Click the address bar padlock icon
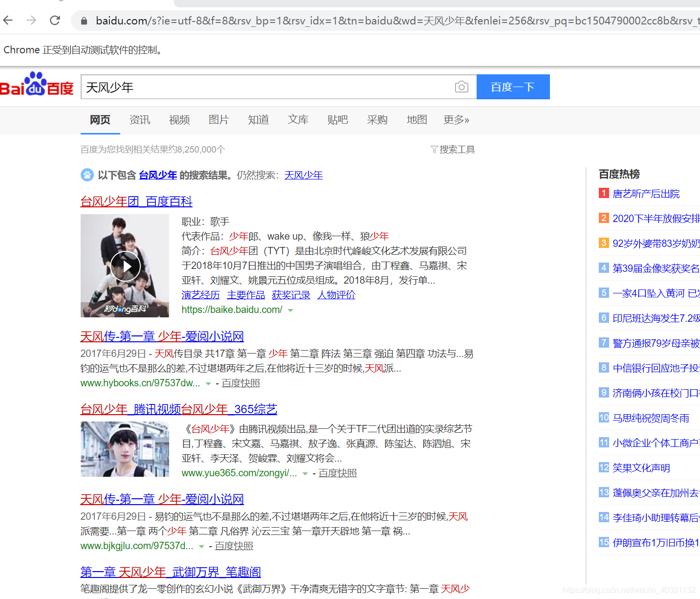Viewport: 700px width, 599px height. tap(84, 21)
